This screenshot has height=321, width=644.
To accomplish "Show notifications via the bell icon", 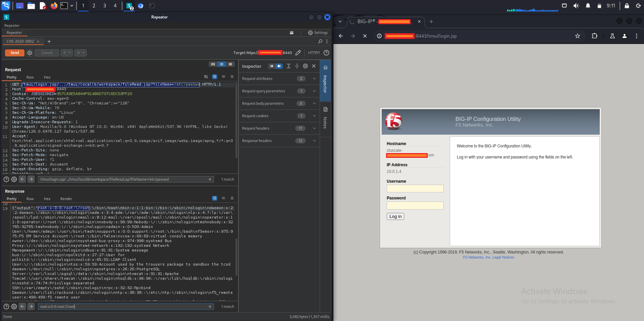I will coord(588,6).
